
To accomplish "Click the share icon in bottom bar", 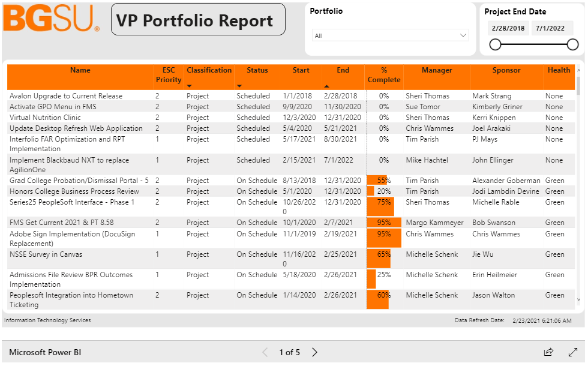I will click(x=548, y=352).
